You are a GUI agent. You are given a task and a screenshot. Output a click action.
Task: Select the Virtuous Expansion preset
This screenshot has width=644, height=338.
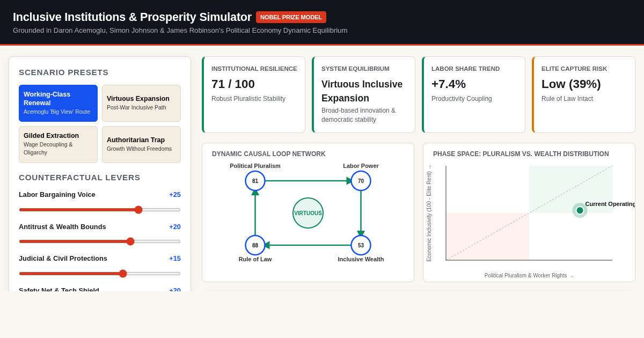pyautogui.click(x=141, y=103)
